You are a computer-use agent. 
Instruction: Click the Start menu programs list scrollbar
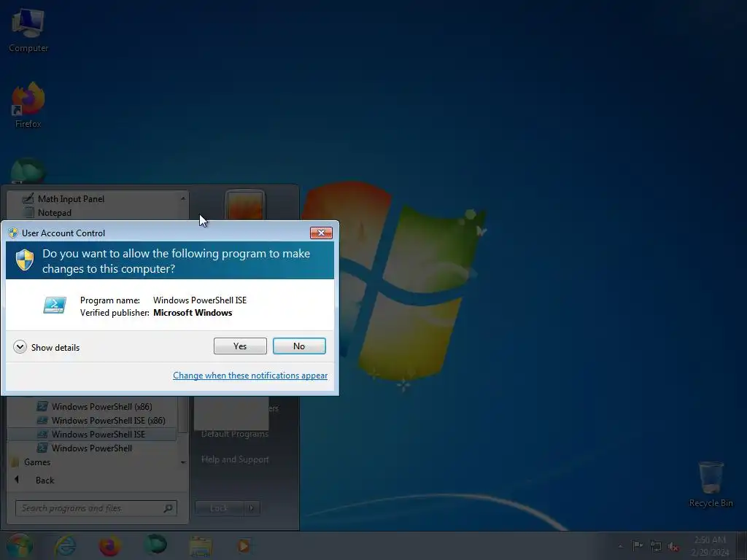183,414
